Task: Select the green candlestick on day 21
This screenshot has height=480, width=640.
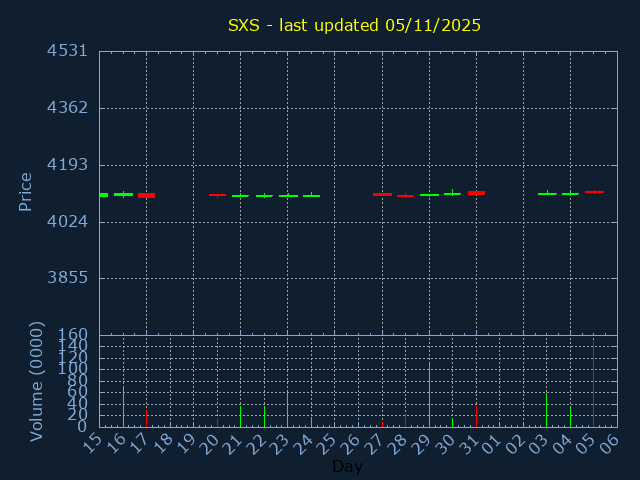Action: pyautogui.click(x=240, y=196)
